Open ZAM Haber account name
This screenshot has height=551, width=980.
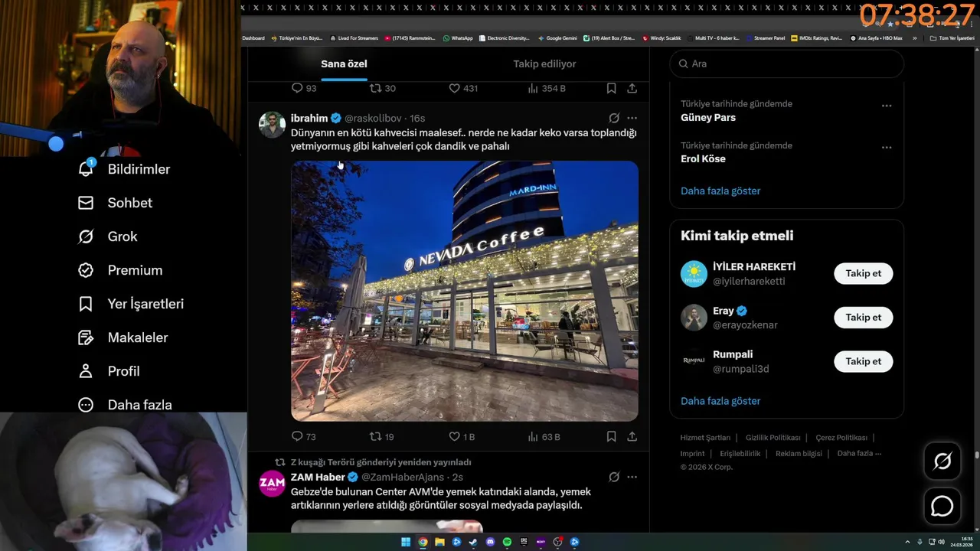pyautogui.click(x=318, y=477)
